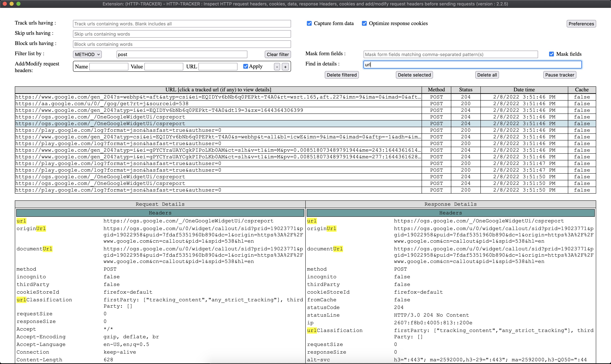Open the METHOD filter dropdown
Screen dimensions: 611x364
click(87, 55)
